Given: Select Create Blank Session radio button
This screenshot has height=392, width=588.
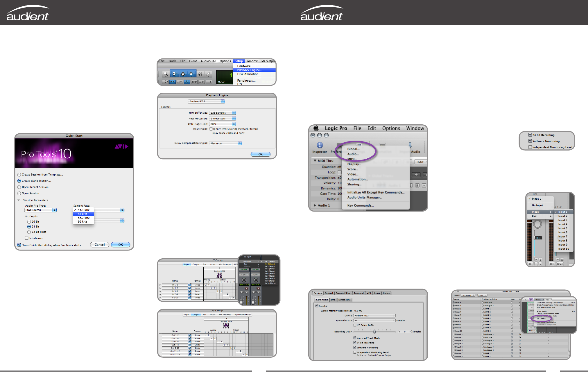Looking at the screenshot, I should pos(19,181).
